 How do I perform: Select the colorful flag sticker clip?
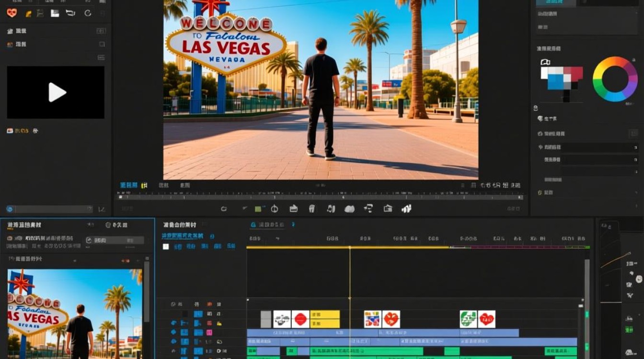(x=372, y=319)
